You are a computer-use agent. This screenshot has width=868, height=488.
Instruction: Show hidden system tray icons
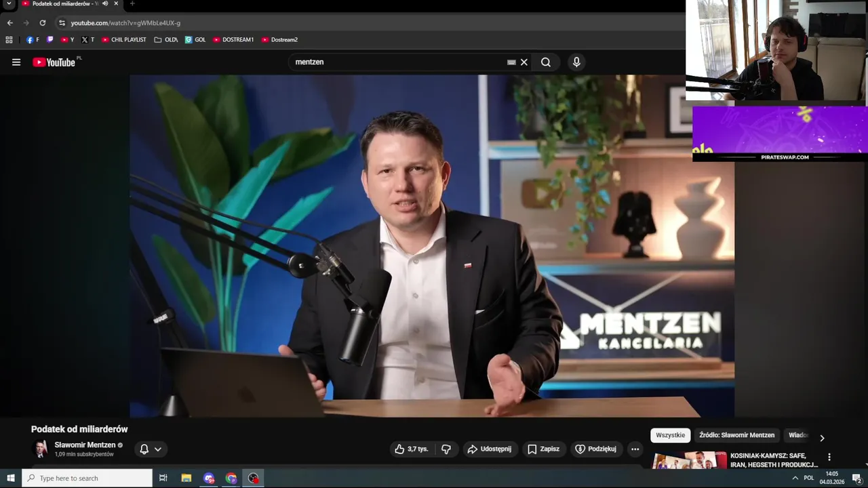tap(795, 478)
